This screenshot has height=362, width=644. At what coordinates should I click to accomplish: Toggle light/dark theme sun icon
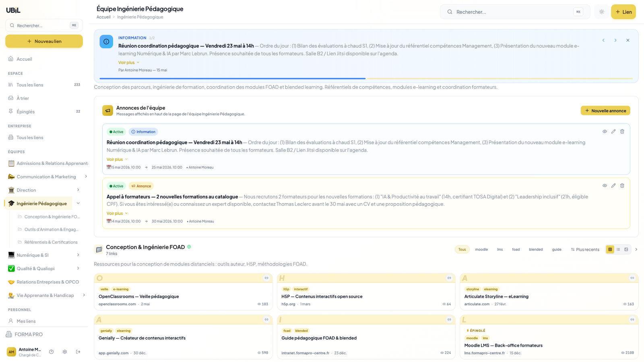(602, 12)
